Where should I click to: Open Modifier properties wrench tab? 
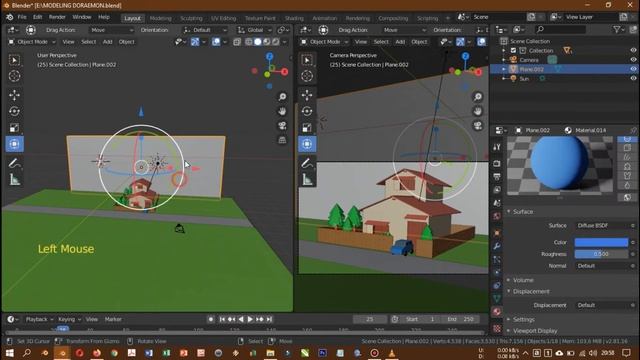pyautogui.click(x=497, y=246)
